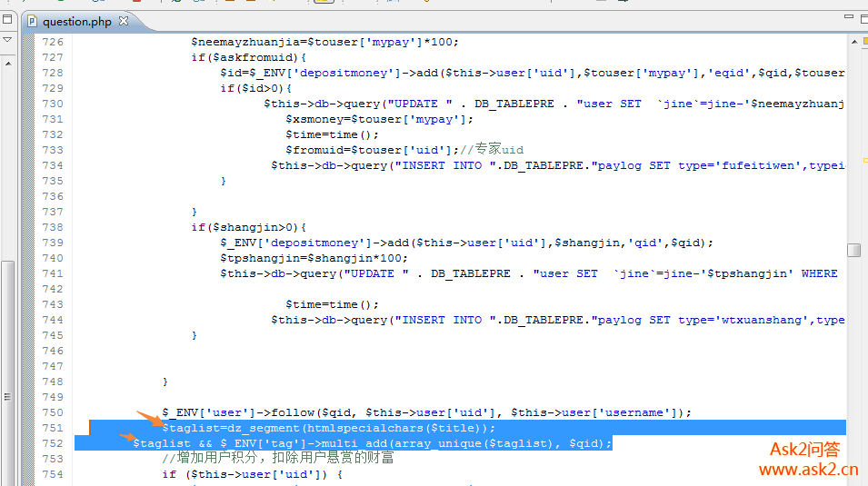Click the www.ask2.cn watermark link
Image resolution: width=868 pixels, height=486 pixels.
(x=807, y=470)
